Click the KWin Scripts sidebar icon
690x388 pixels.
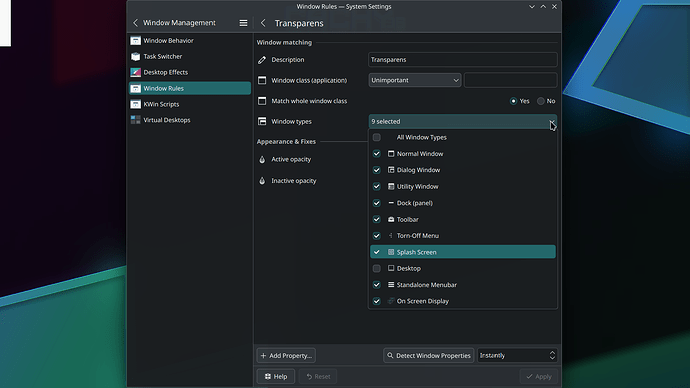pyautogui.click(x=136, y=104)
